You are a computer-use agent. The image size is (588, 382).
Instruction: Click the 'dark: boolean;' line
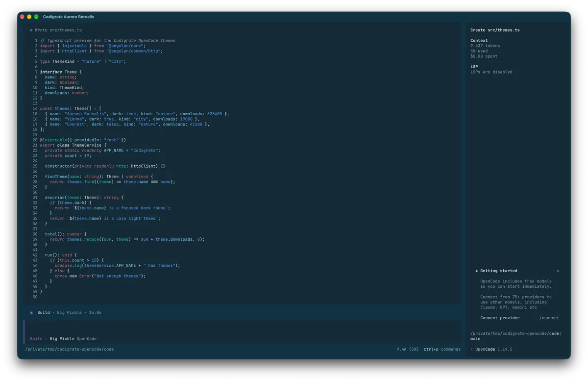(x=62, y=82)
